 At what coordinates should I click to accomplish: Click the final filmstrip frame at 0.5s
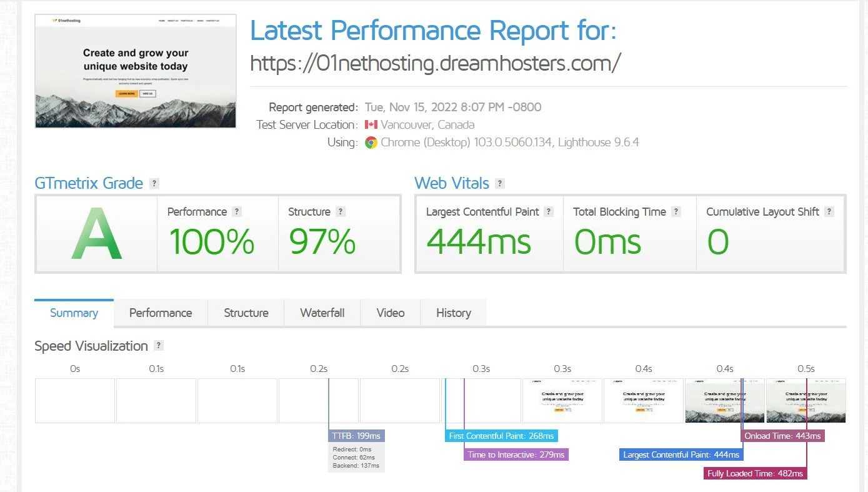pyautogui.click(x=806, y=400)
